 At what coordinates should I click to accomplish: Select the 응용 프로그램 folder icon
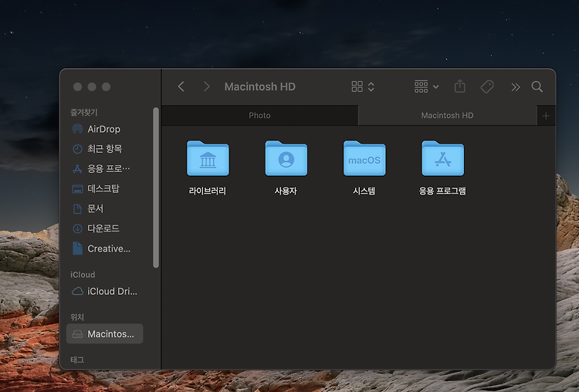click(x=443, y=158)
